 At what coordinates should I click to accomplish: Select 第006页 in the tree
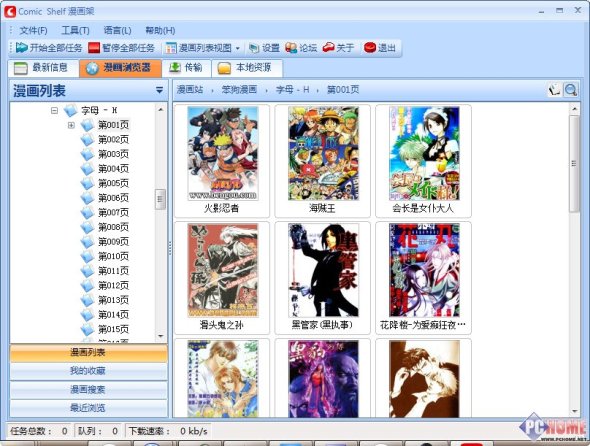(x=113, y=198)
